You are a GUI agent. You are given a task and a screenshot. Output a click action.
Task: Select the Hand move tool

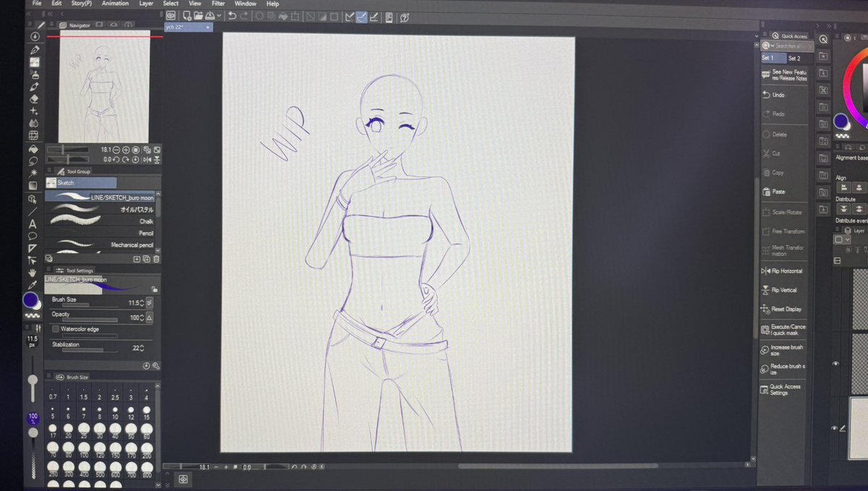pyautogui.click(x=33, y=271)
